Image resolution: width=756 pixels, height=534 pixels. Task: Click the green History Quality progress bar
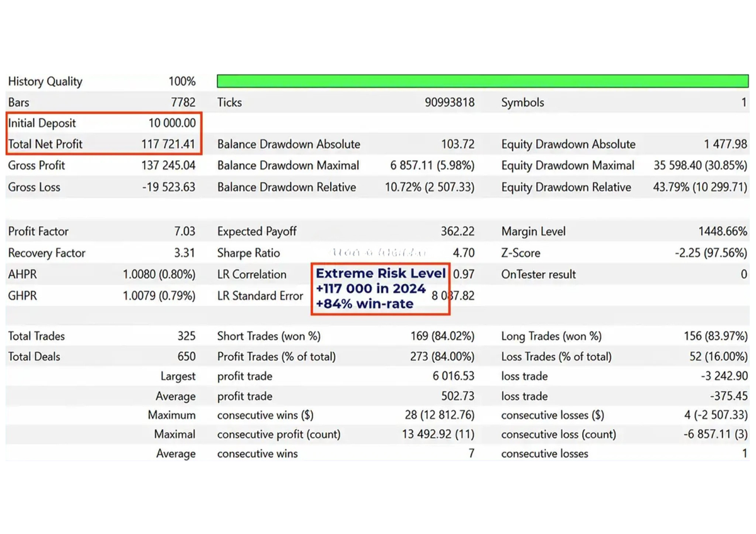coord(483,81)
